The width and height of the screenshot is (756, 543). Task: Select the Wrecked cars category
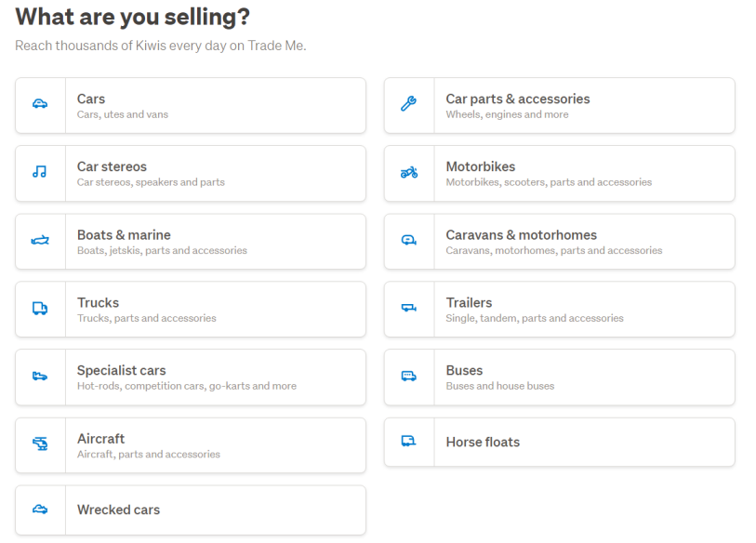coord(118,510)
